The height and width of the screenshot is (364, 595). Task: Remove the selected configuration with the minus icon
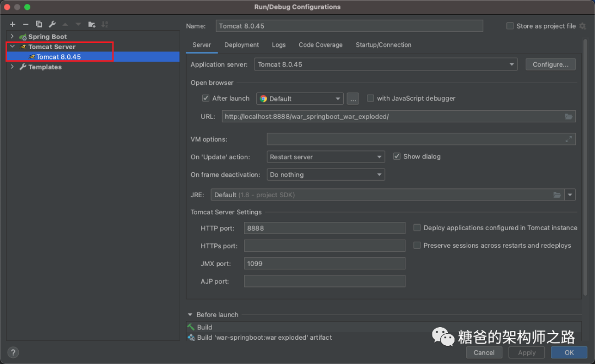point(25,24)
